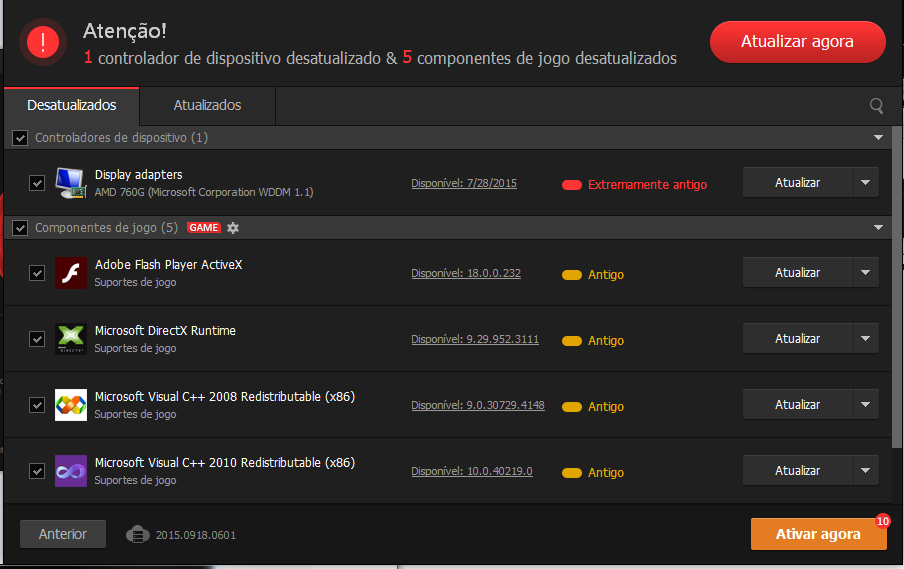The width and height of the screenshot is (904, 569).
Task: Toggle Componentes de jogo group checkbox
Action: 20,228
